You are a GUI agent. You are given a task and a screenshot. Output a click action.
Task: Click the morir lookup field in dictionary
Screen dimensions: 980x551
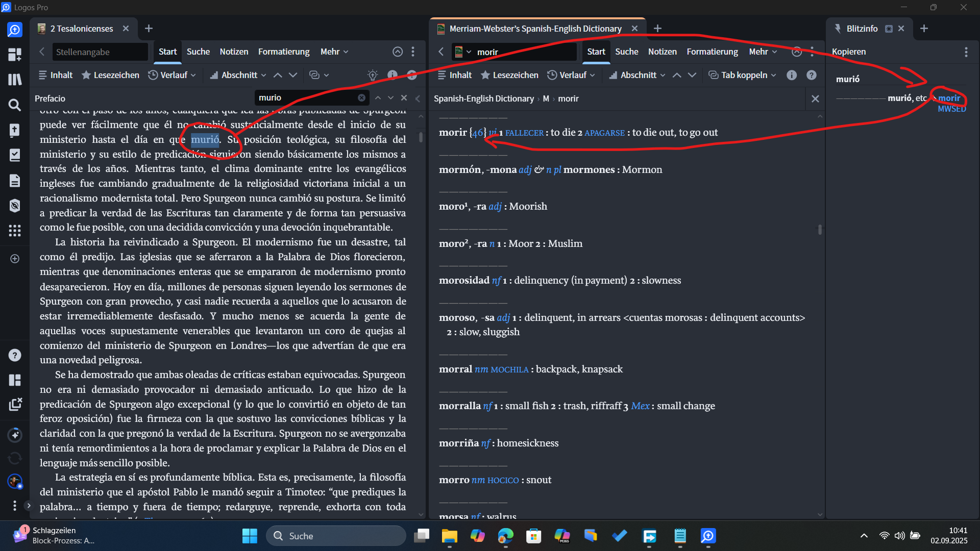click(526, 52)
